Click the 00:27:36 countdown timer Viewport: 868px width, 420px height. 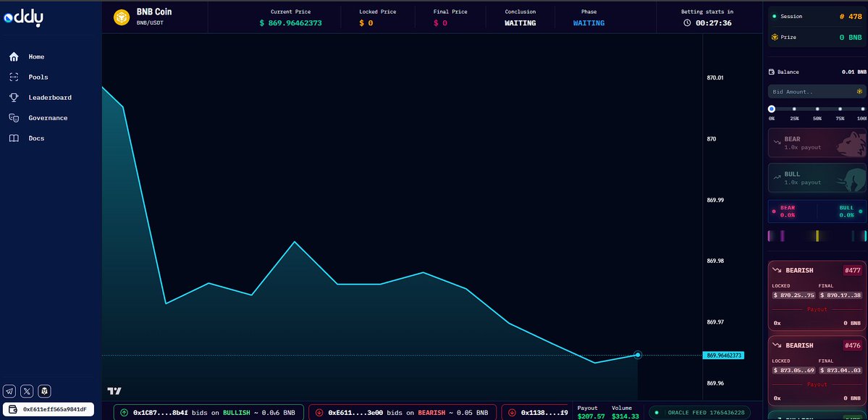pos(714,23)
